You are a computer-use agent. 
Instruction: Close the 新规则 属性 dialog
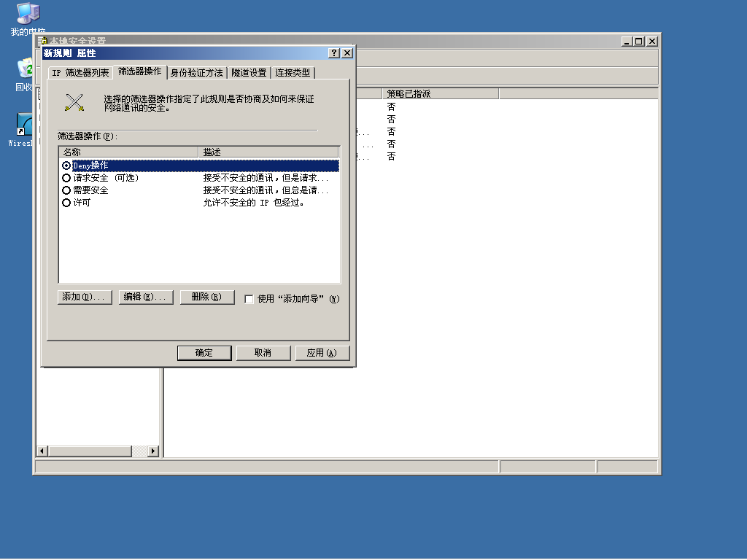pyautogui.click(x=347, y=52)
